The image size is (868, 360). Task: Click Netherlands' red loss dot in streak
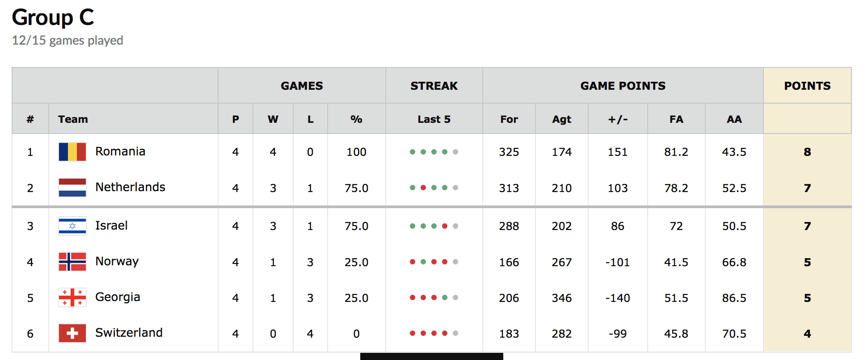click(x=423, y=188)
